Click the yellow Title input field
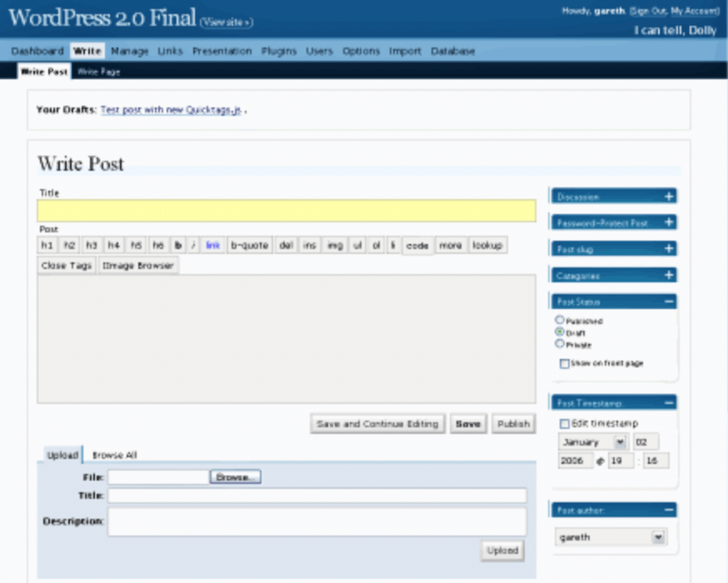 point(286,210)
